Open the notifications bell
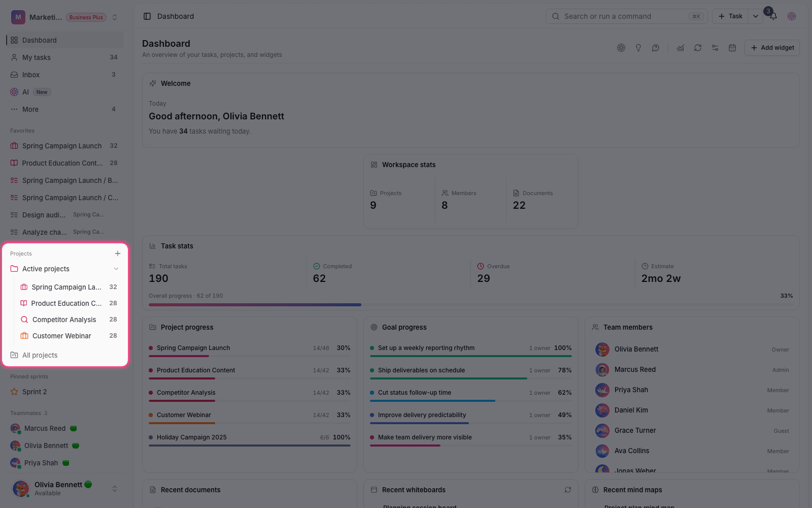 [773, 16]
